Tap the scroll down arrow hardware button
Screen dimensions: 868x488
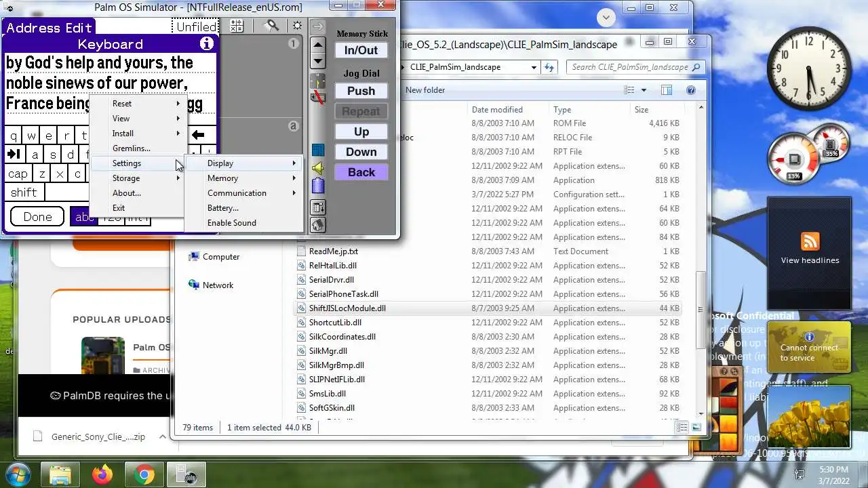click(318, 61)
